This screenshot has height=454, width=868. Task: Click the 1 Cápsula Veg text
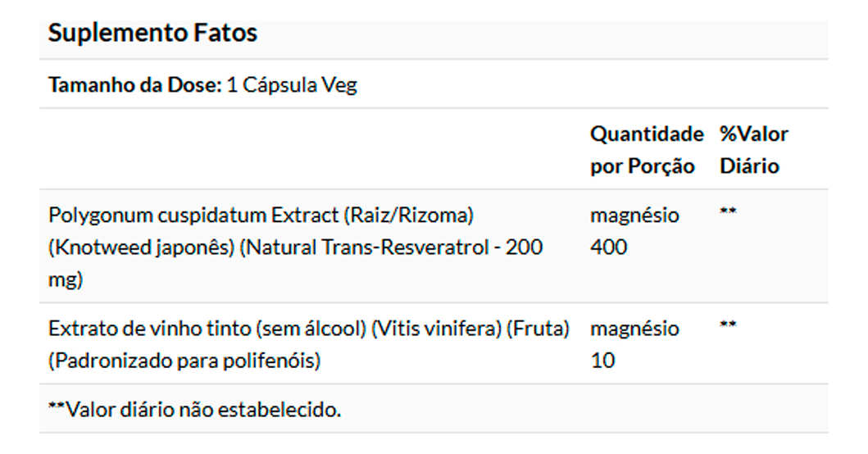point(291,85)
